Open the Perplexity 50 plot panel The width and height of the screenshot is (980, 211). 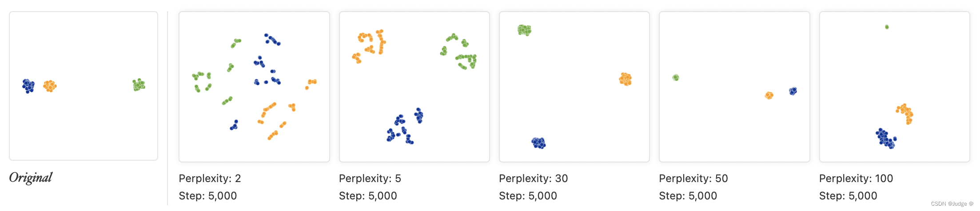734,87
